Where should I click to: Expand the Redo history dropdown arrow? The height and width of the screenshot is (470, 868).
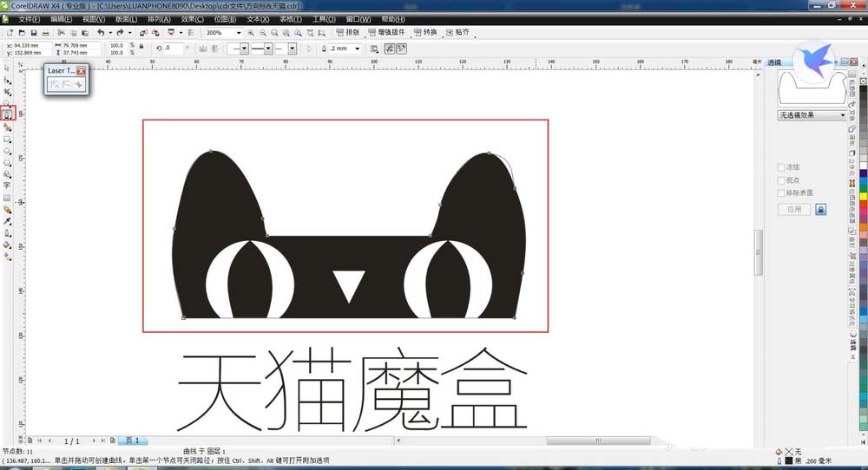(x=129, y=33)
